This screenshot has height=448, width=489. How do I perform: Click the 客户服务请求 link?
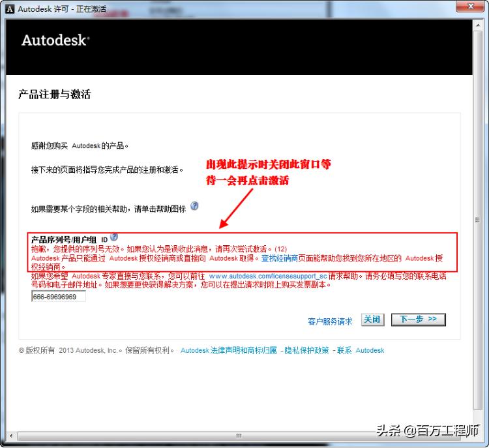pyautogui.click(x=330, y=321)
